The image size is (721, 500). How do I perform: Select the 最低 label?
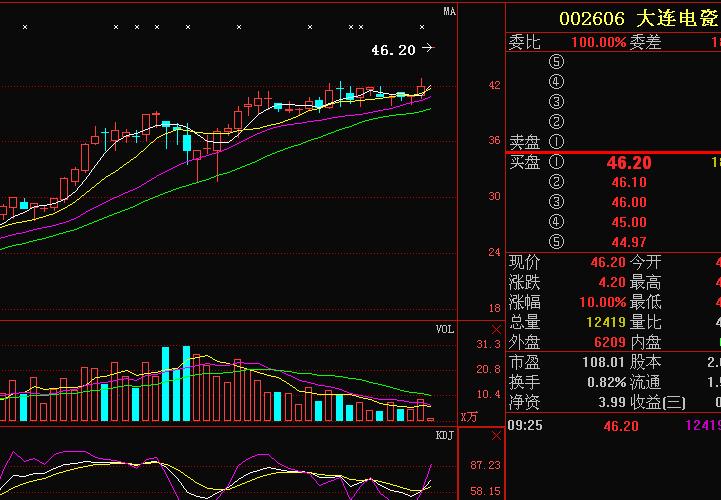click(x=645, y=303)
